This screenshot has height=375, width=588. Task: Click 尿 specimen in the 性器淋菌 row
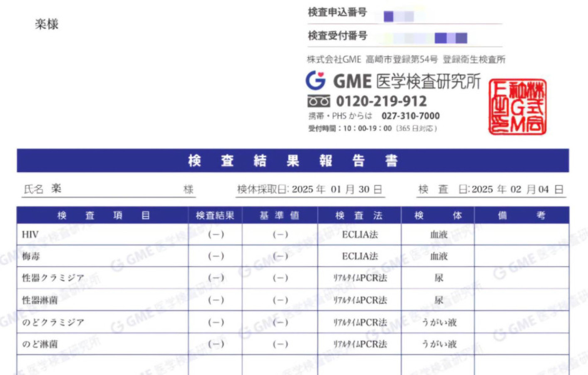pos(439,300)
